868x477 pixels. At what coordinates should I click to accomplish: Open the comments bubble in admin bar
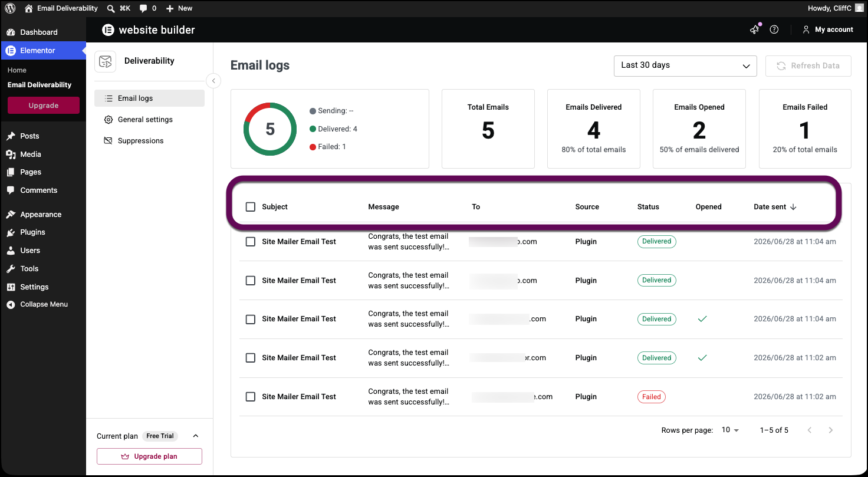click(148, 8)
